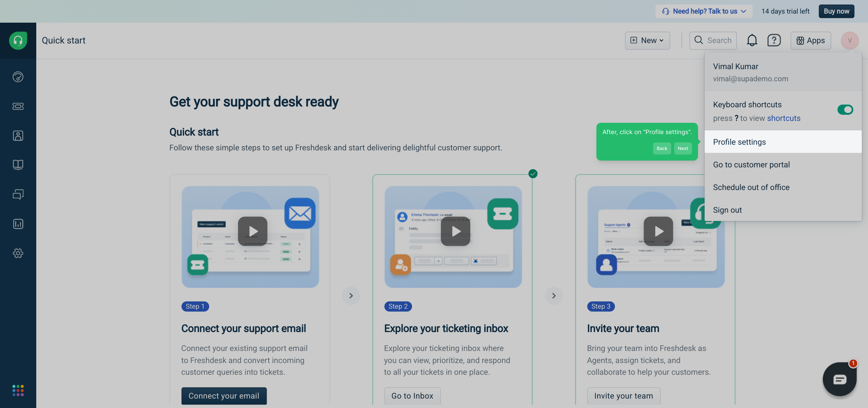Select Sign out from the profile menu

pos(727,210)
